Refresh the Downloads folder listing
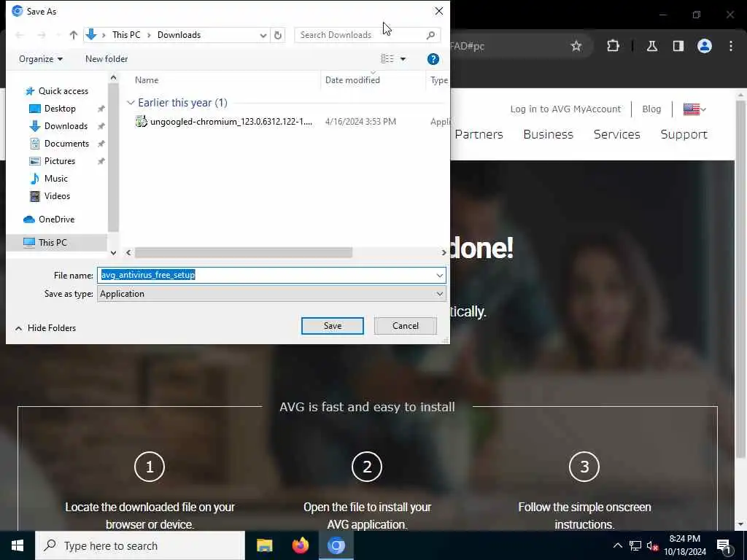747x560 pixels. click(x=278, y=35)
